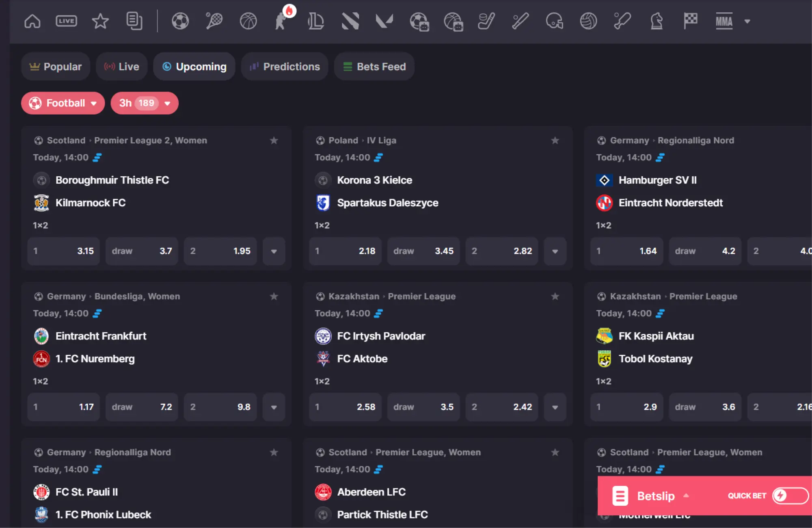Switch to the Popular tab
Screen dimensions: 812x528
[56, 67]
